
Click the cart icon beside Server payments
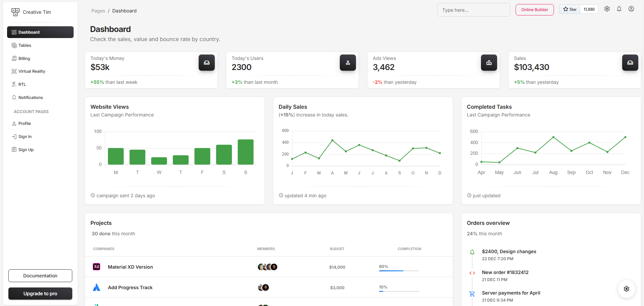point(472,294)
